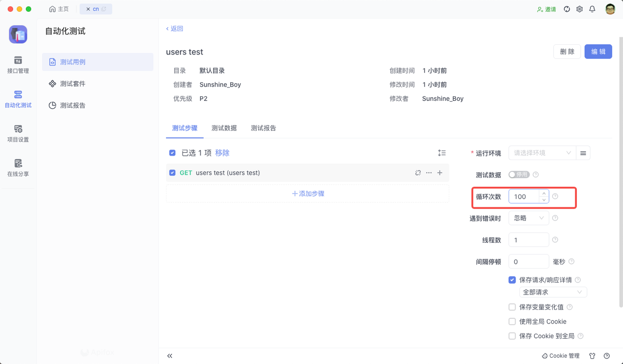This screenshot has width=623, height=364.
Task: Click sync icon on users test step
Action: (x=418, y=173)
